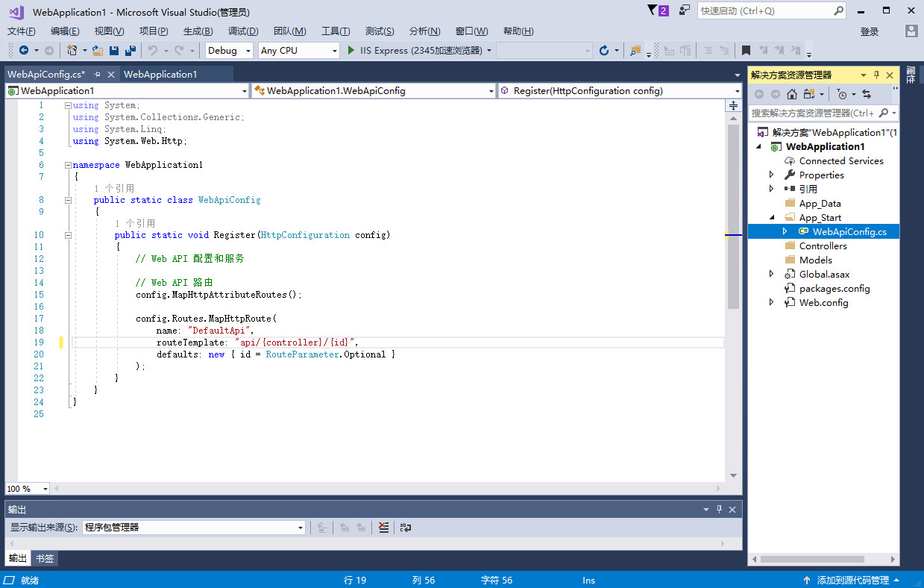Select the Models folder
924x588 pixels.
click(x=816, y=260)
